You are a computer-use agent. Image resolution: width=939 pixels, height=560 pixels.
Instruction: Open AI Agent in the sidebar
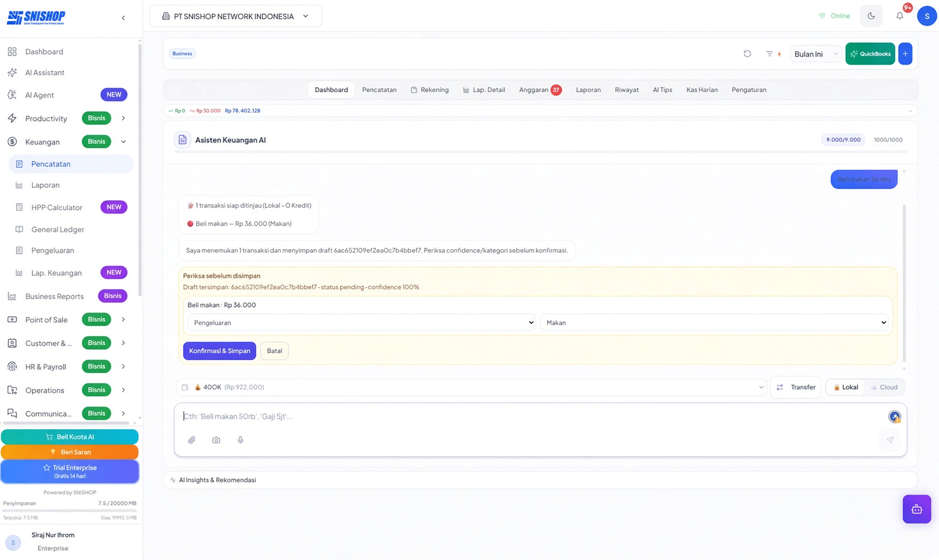click(40, 95)
